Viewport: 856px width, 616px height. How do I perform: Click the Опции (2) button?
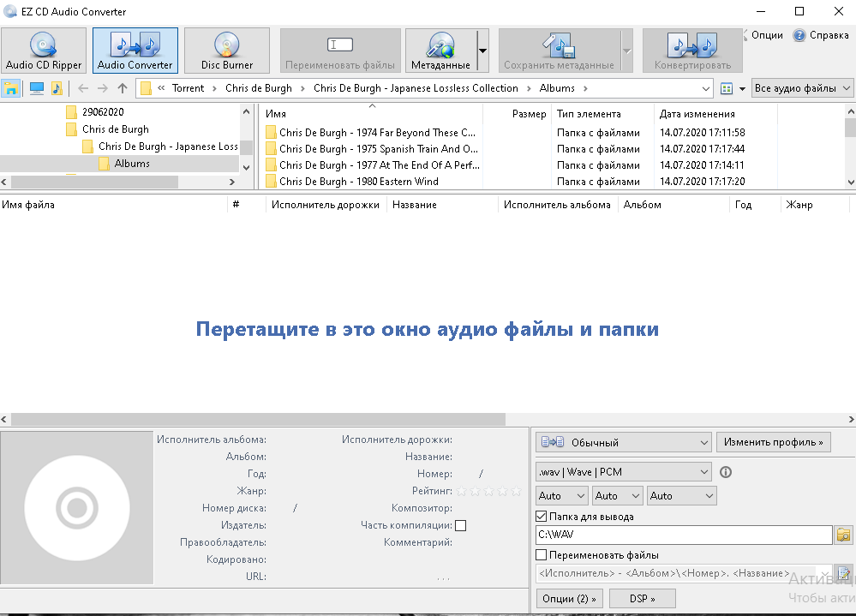pyautogui.click(x=569, y=599)
